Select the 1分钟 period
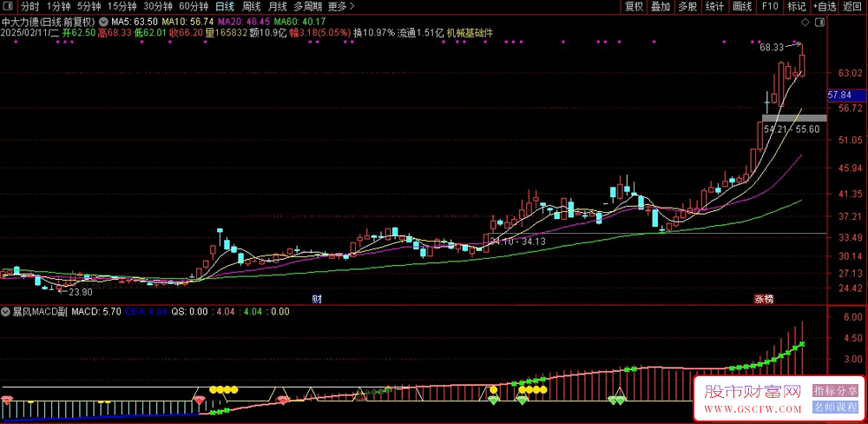 [57, 7]
